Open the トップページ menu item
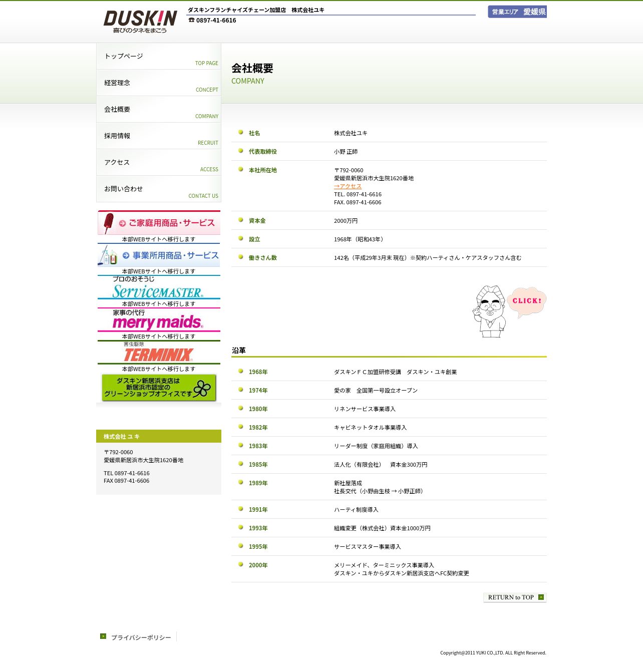The image size is (643, 672). point(159,56)
